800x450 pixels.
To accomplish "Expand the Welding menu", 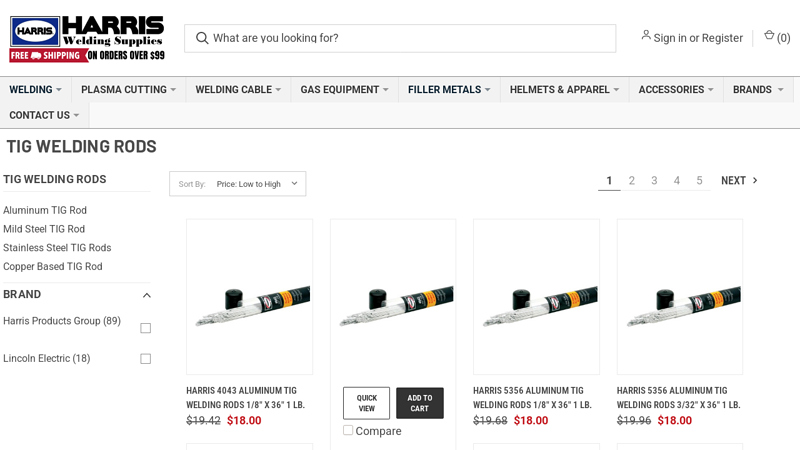I will (x=35, y=90).
